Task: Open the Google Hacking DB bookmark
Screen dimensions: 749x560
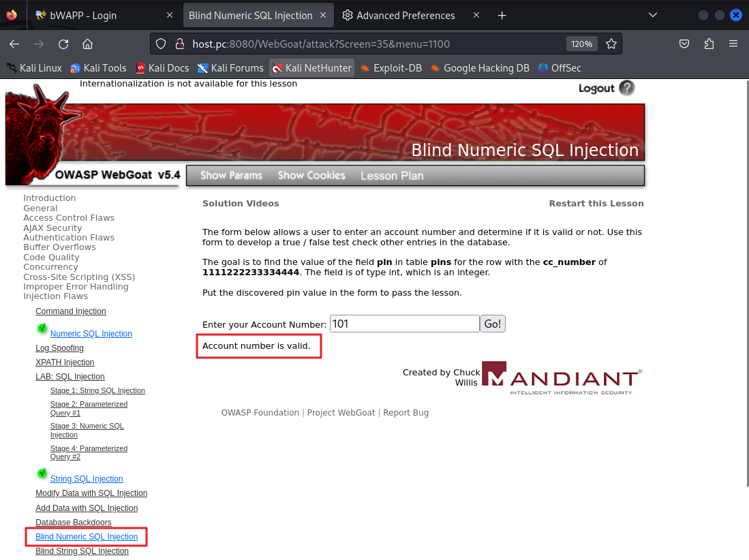Action: pyautogui.click(x=480, y=68)
